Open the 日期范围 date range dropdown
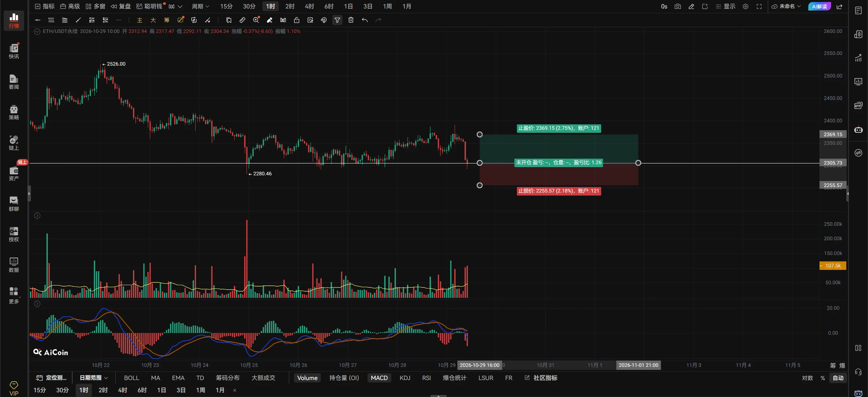 pos(94,378)
